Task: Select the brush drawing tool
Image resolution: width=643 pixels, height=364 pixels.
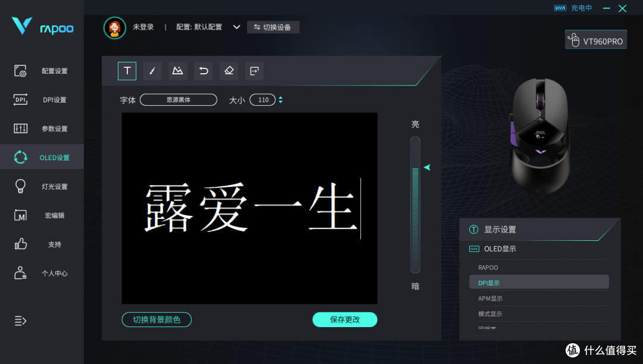Action: pyautogui.click(x=152, y=71)
